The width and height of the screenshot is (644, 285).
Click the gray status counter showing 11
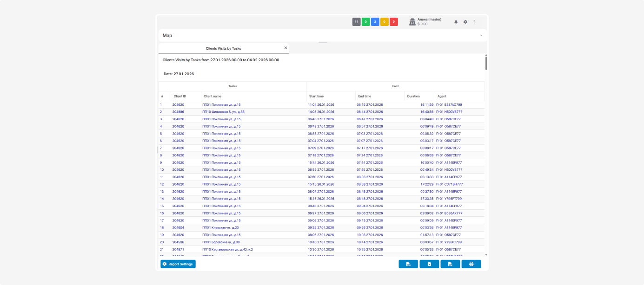click(357, 22)
